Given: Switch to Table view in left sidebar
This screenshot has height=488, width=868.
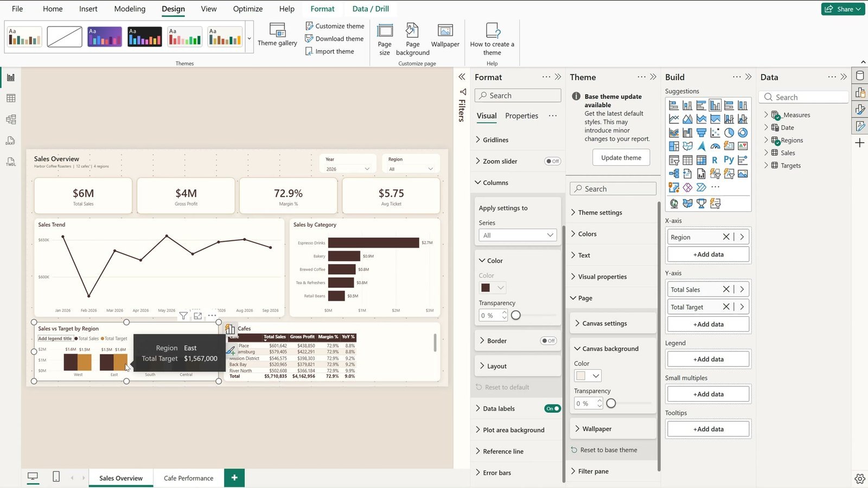Looking at the screenshot, I should [x=11, y=98].
